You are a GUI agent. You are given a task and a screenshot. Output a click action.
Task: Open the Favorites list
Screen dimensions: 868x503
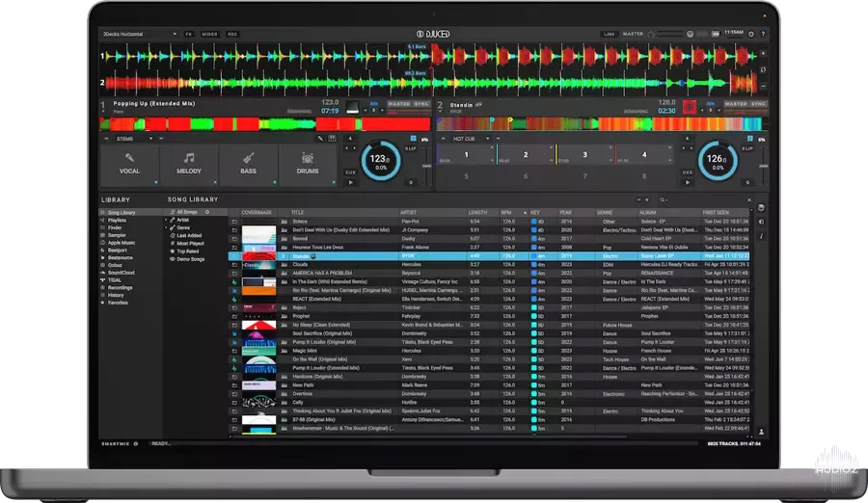tap(118, 303)
